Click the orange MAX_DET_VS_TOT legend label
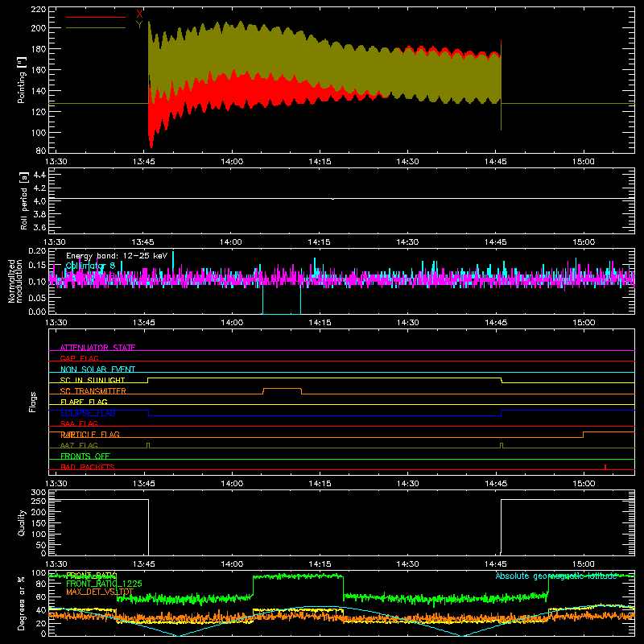This screenshot has width=644, height=644. coord(100,592)
